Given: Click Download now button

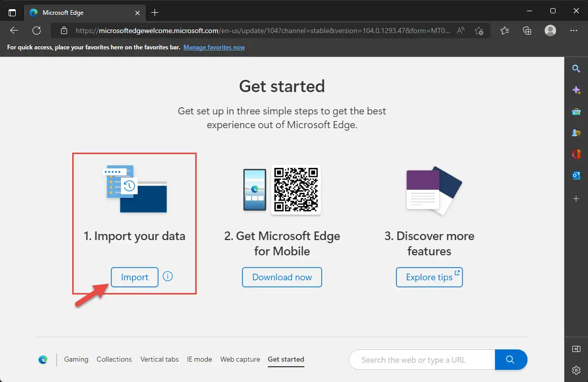Looking at the screenshot, I should click(282, 277).
